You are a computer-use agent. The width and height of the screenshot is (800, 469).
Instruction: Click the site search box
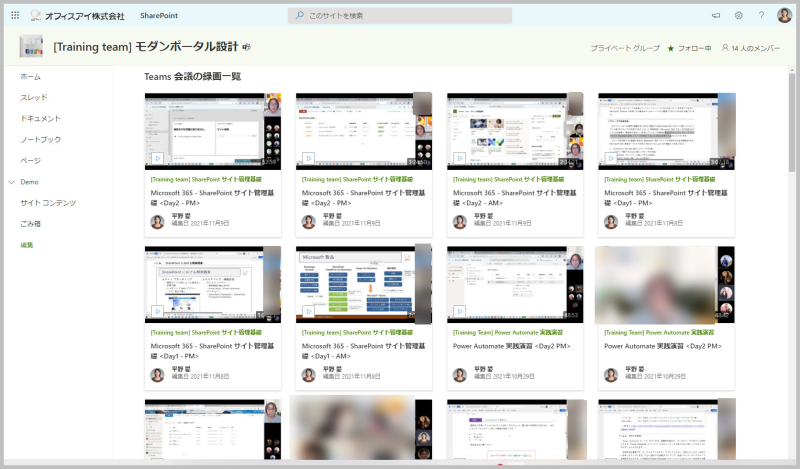[400, 15]
